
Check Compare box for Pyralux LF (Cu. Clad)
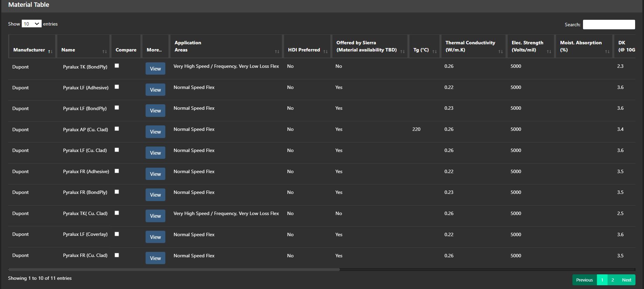(117, 150)
